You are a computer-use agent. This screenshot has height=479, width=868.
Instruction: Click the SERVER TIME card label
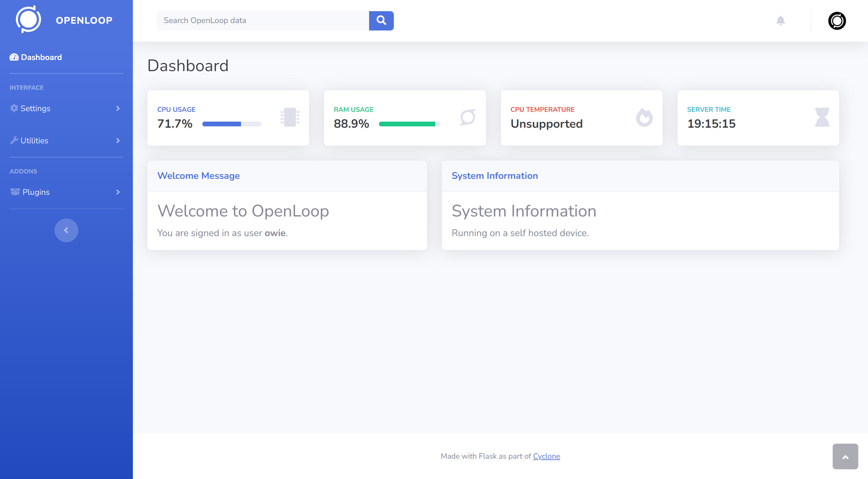click(x=709, y=109)
